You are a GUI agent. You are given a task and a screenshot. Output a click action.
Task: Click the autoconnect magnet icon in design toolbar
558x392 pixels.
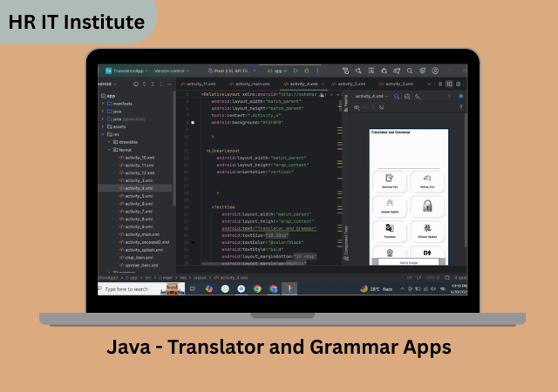[x=382, y=107]
